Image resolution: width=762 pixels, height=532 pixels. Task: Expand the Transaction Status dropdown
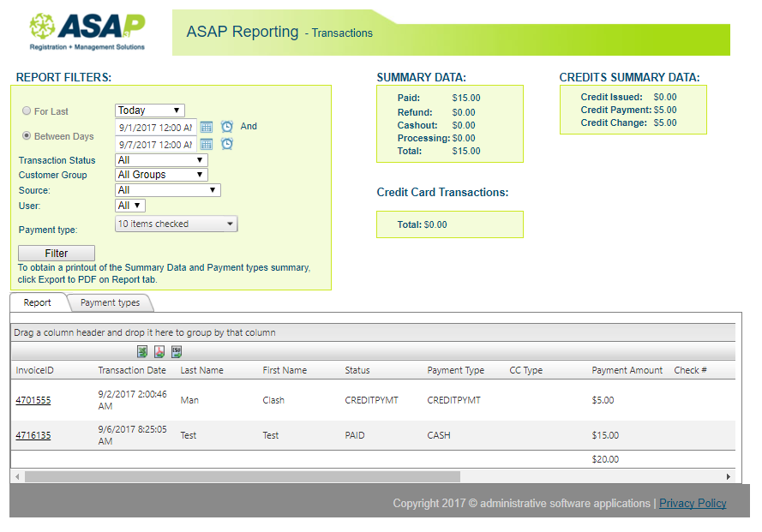[x=161, y=160]
